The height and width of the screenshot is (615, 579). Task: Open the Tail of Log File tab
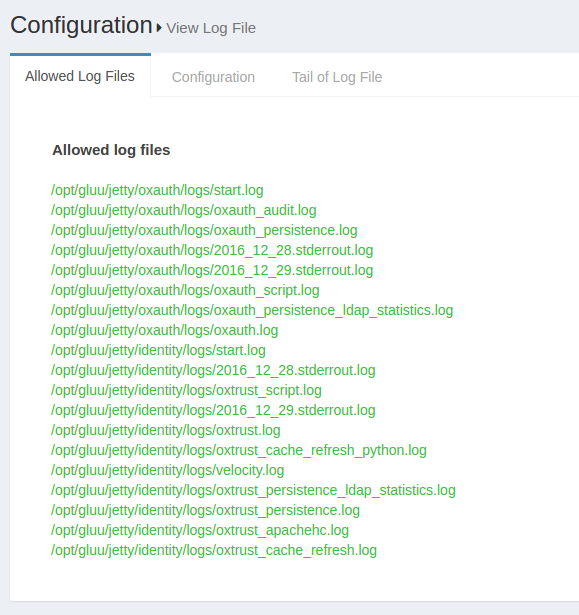tap(337, 77)
